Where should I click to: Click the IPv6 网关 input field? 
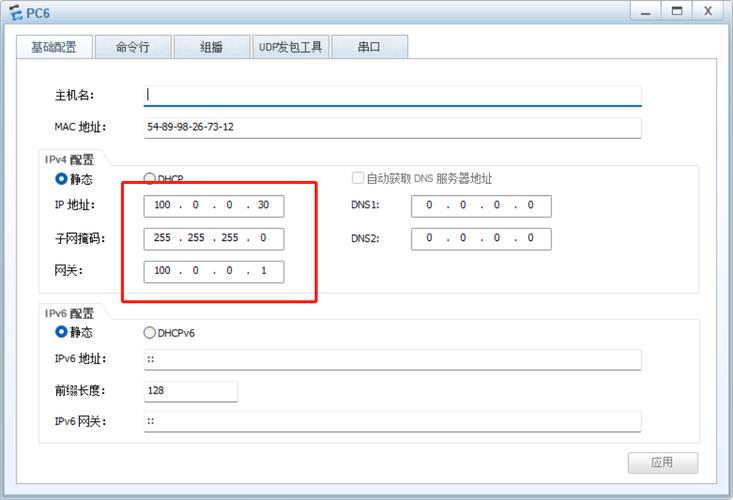[392, 421]
